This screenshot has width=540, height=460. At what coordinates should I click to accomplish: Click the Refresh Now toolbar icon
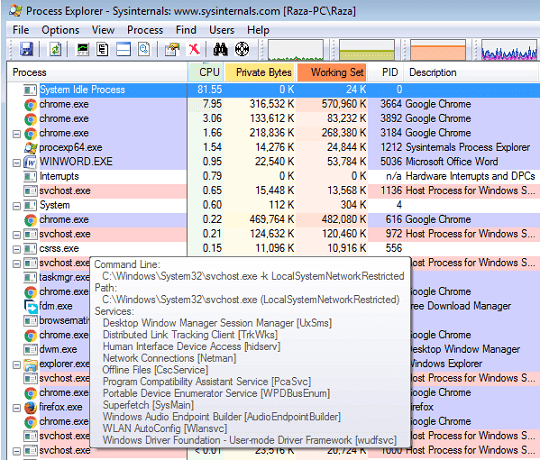coord(55,49)
